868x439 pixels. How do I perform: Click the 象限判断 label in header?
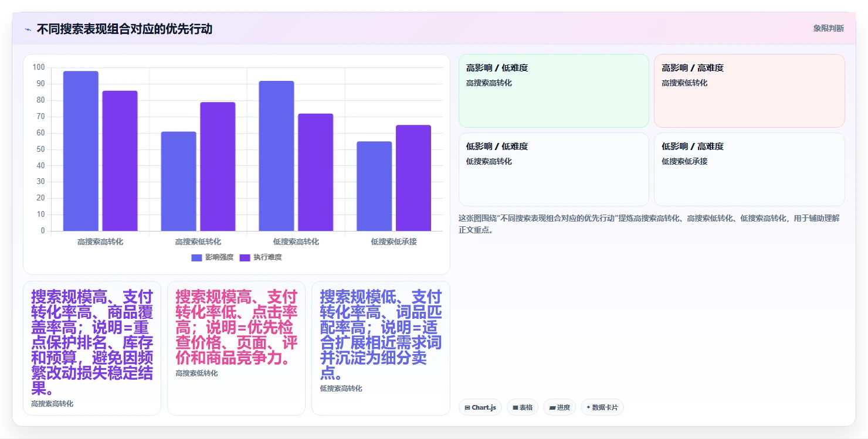[x=829, y=28]
